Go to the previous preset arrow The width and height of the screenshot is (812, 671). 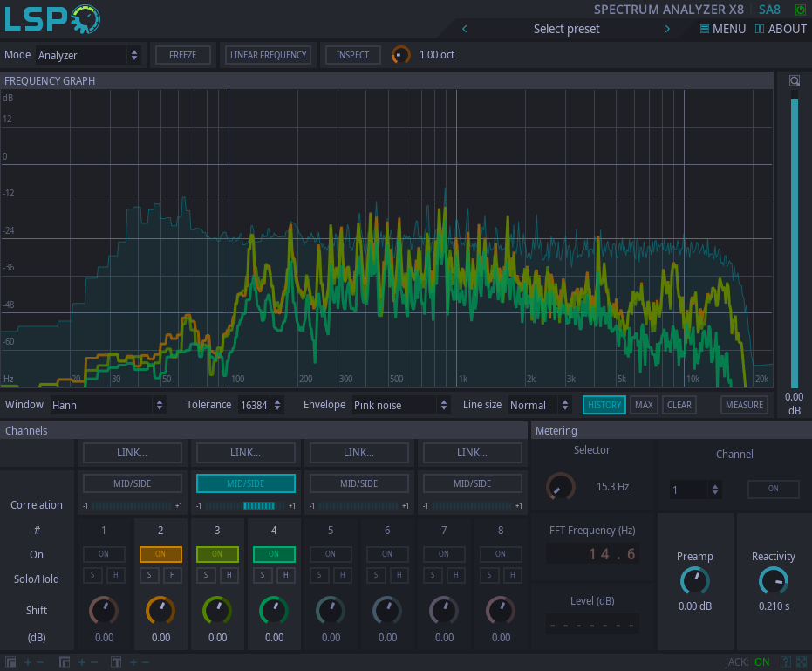pyautogui.click(x=465, y=29)
